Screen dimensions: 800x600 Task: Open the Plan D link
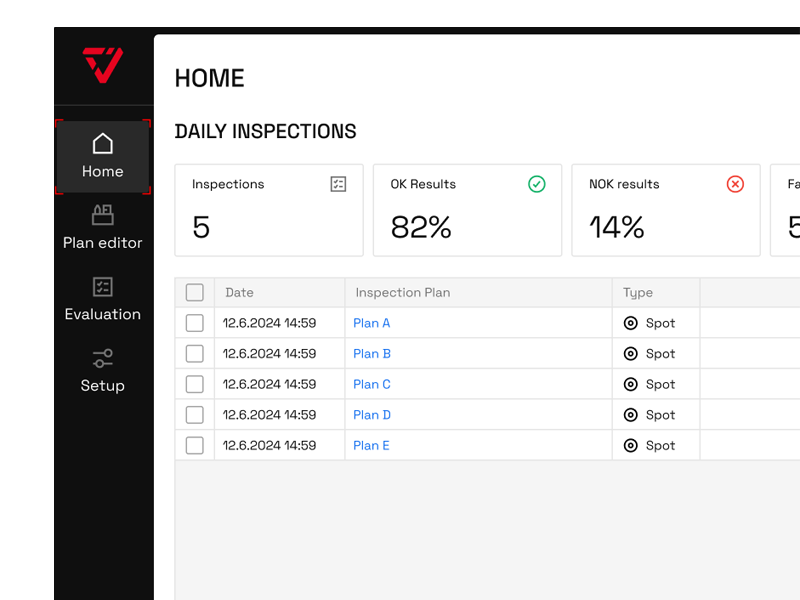(372, 415)
